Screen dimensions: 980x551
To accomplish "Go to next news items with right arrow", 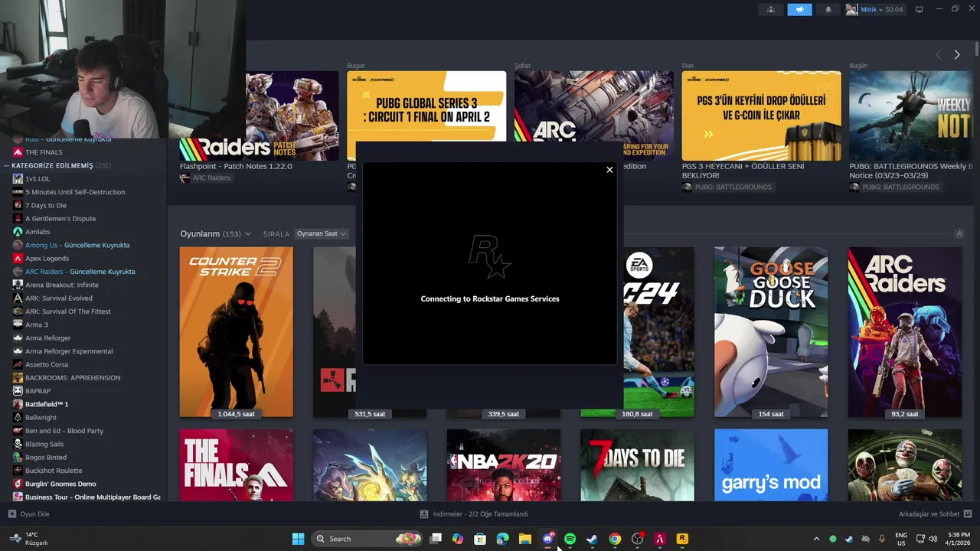I will [956, 54].
